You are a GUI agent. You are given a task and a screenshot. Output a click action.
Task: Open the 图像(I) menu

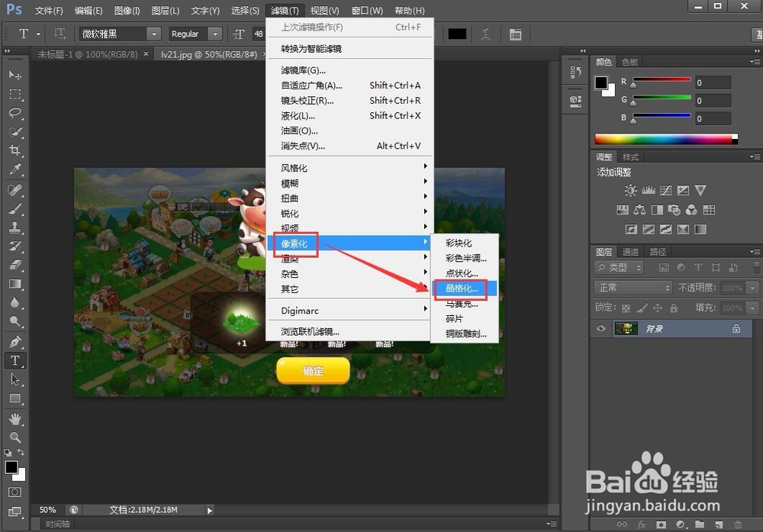point(127,10)
